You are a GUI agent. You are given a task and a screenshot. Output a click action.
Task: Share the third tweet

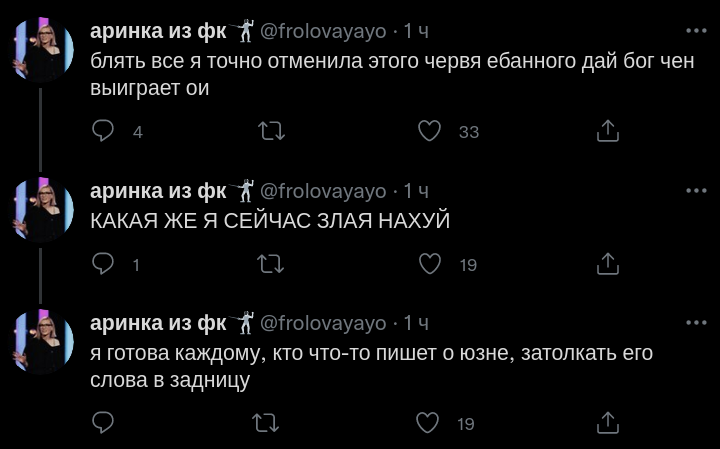click(608, 423)
